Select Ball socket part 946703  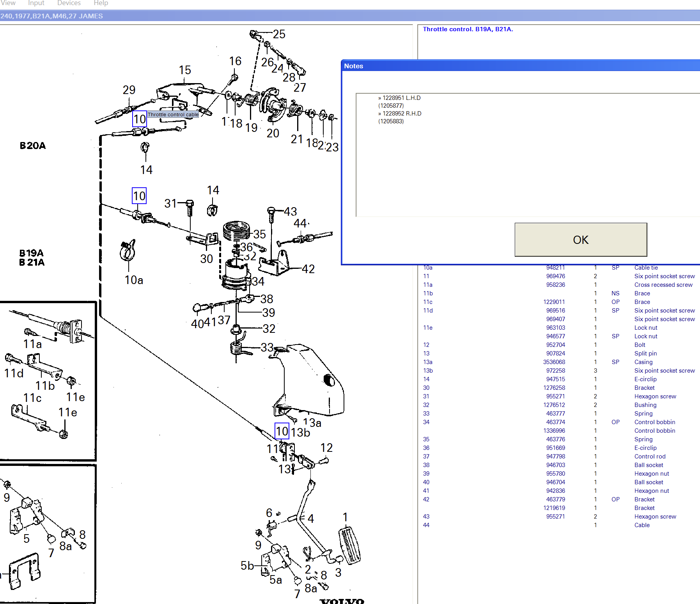pyautogui.click(x=559, y=465)
